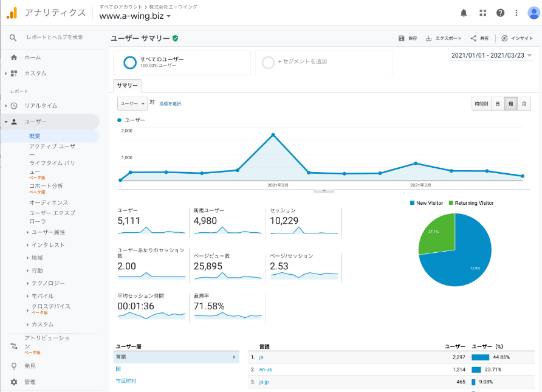Click the user account avatar

tap(533, 13)
